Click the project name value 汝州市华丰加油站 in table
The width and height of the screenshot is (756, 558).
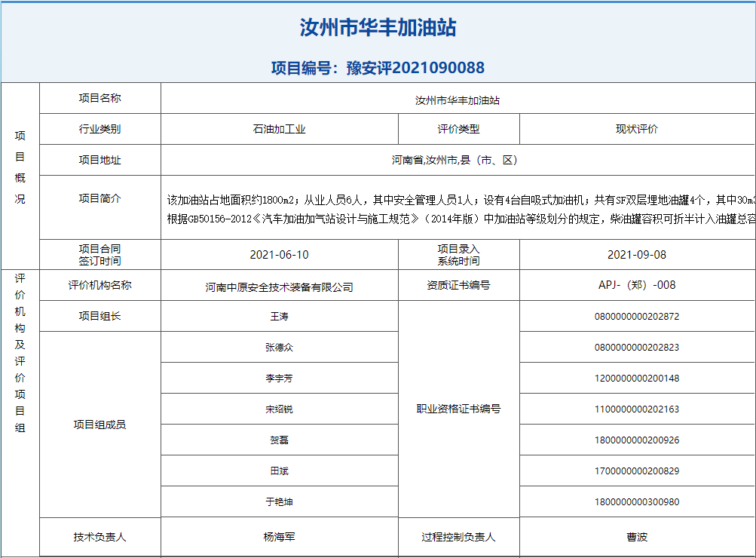coord(458,100)
